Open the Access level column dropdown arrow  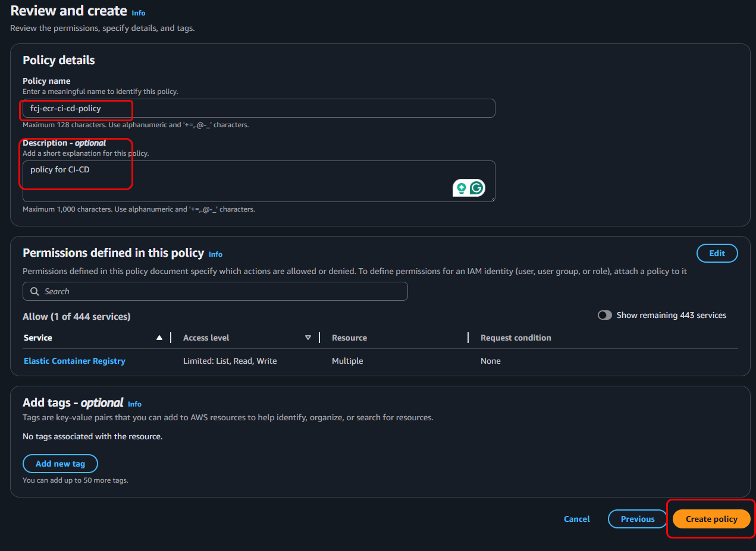308,337
